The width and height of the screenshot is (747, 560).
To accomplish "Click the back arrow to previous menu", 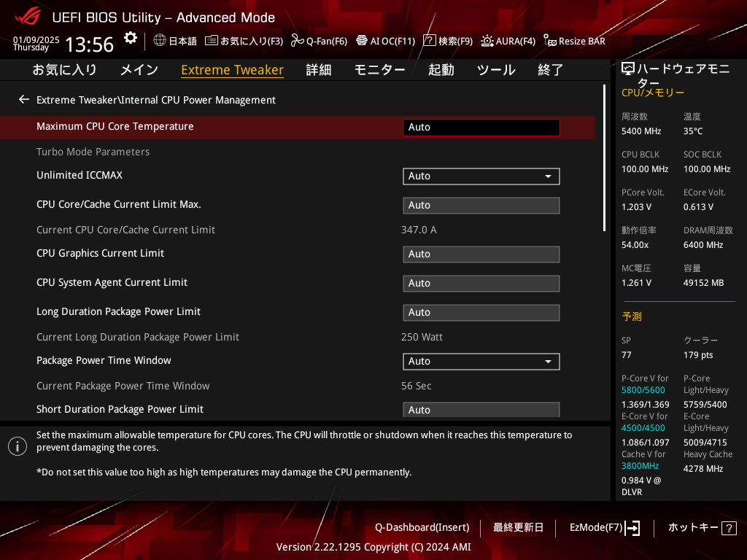I will tap(24, 99).
